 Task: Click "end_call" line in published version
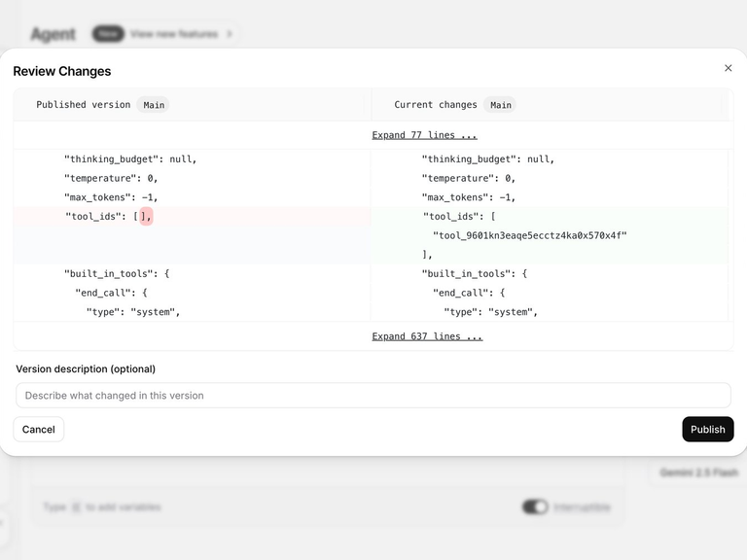click(x=111, y=293)
